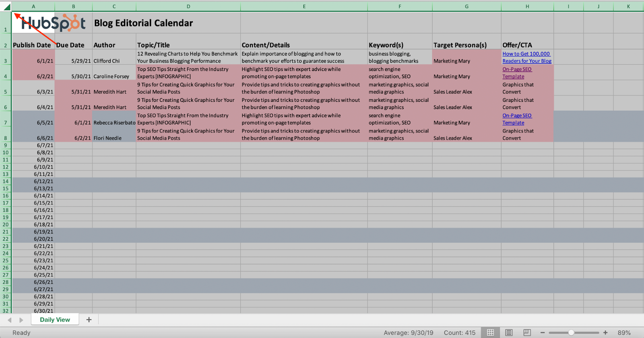Select Graphics that Convert cell in row 6
The width and height of the screenshot is (644, 338).
528,103
